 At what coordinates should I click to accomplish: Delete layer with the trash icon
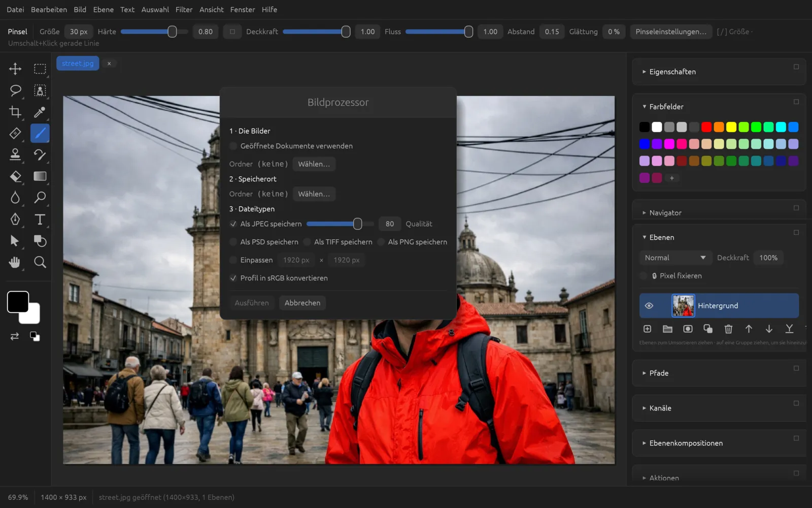coord(728,329)
